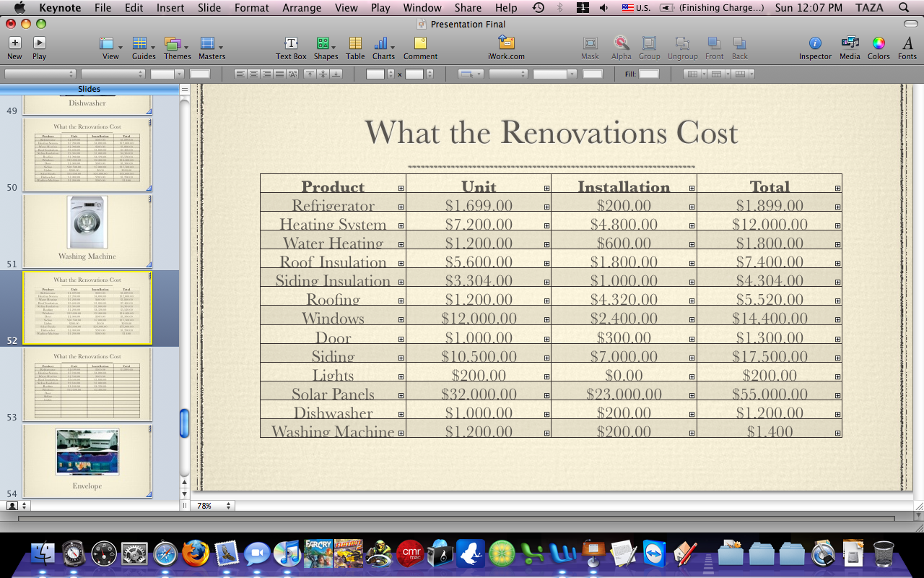Send object to Back
Image resolution: width=924 pixels, height=578 pixels.
739,48
